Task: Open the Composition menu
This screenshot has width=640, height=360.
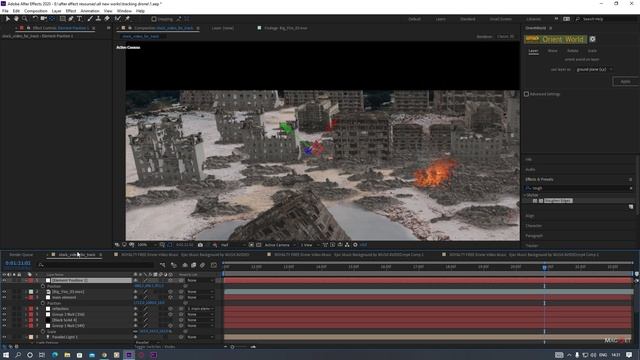Action: tap(36, 11)
